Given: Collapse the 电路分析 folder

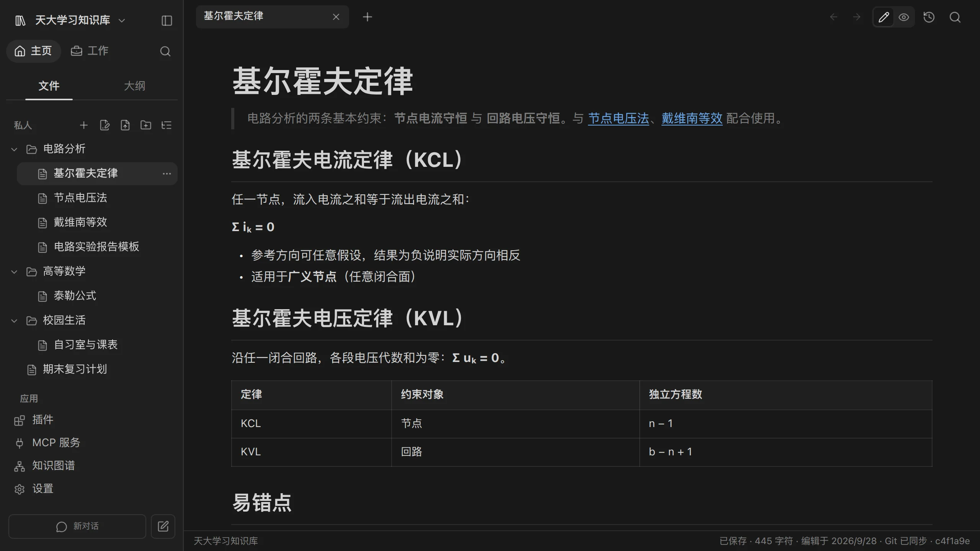Looking at the screenshot, I should 14,149.
